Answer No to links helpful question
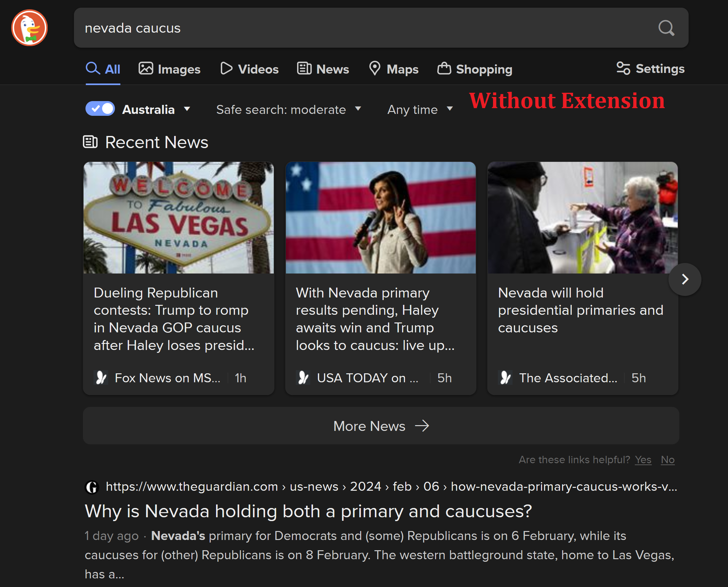 (x=667, y=459)
